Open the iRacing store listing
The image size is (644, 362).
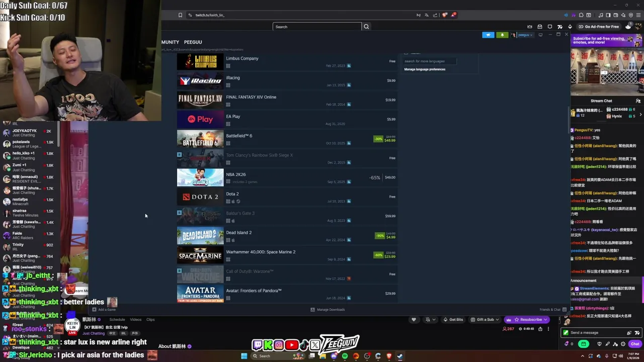click(x=287, y=80)
